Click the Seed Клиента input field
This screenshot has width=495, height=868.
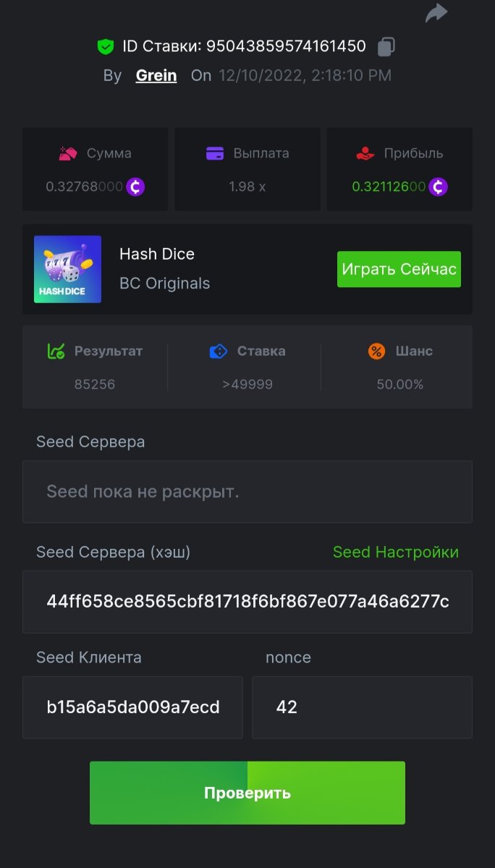coord(132,707)
